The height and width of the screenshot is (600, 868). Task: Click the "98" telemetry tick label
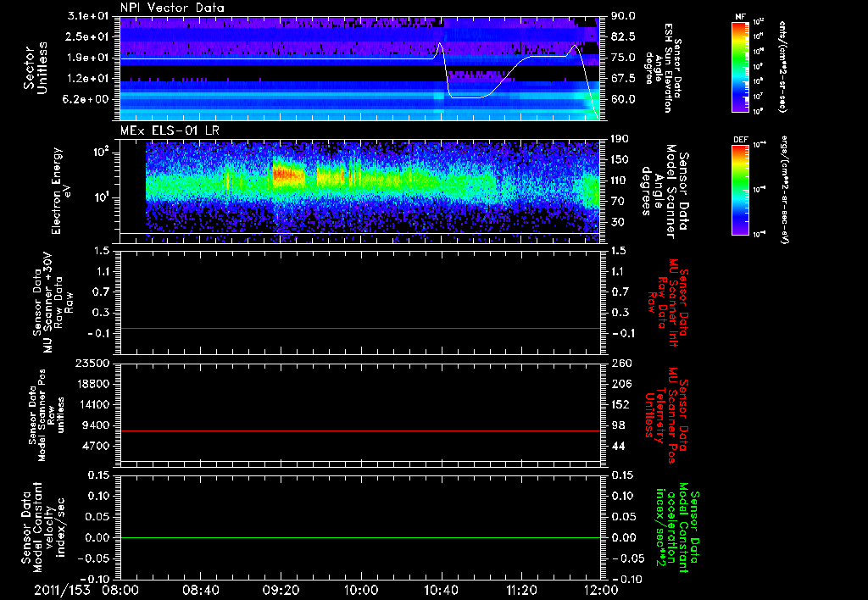(x=618, y=425)
